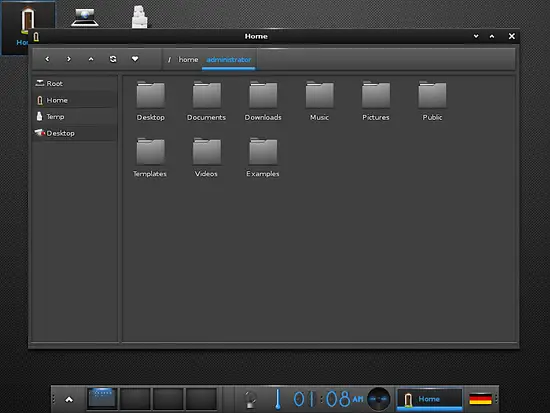The width and height of the screenshot is (550, 413).
Task: Shade the window with down chevron
Action: [476, 36]
